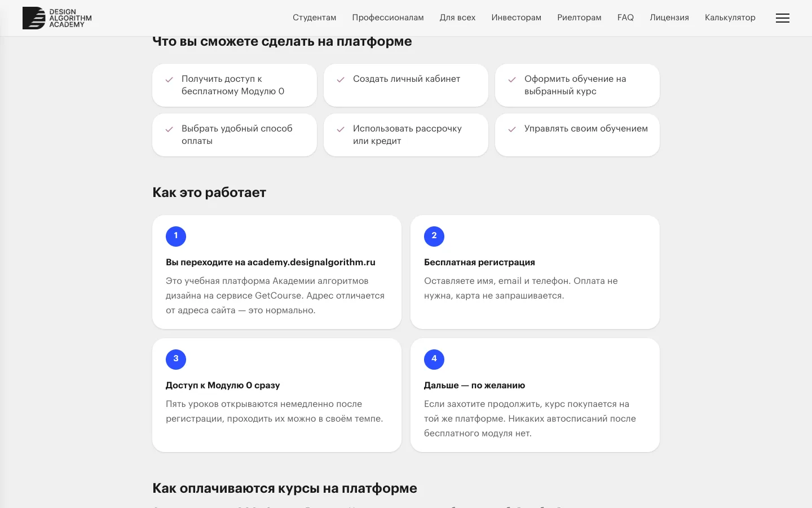Click the blue step 4 circle
Viewport: 812px width, 508px height.
pos(434,359)
